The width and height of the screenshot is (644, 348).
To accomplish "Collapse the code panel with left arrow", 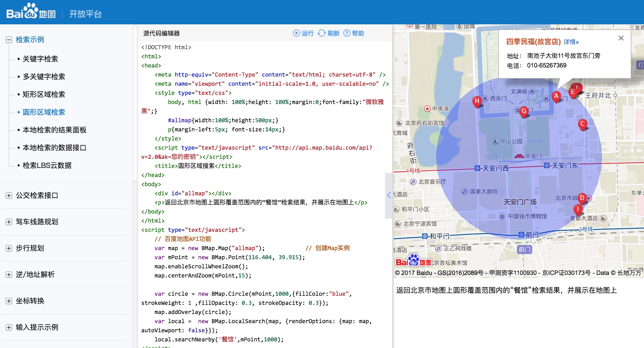I will [x=389, y=195].
